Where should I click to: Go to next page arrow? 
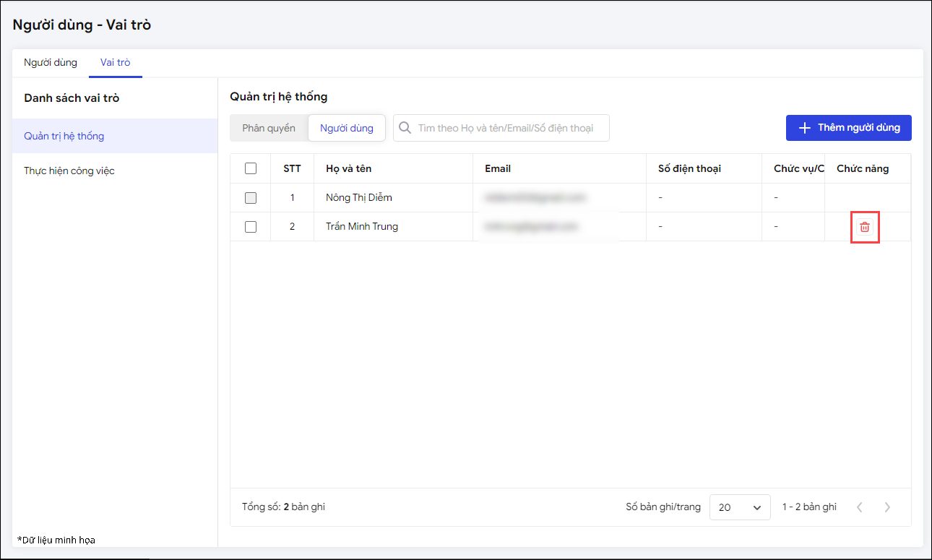(x=887, y=507)
